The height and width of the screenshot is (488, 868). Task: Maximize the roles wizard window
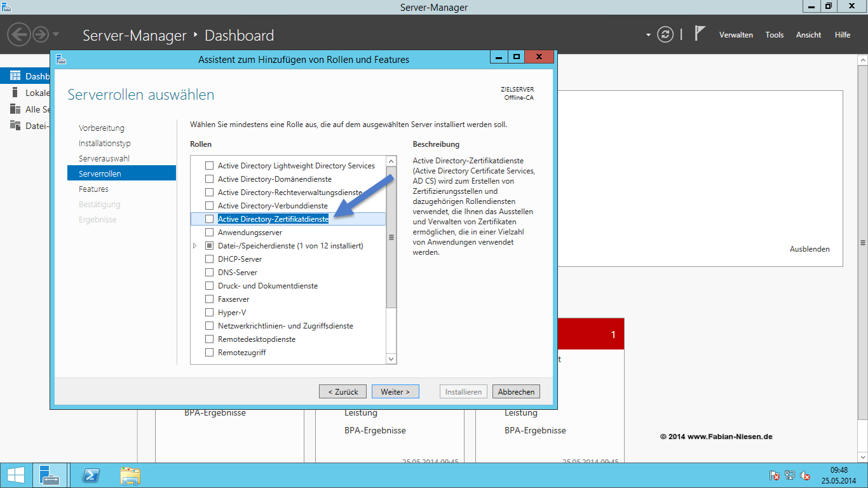pyautogui.click(x=517, y=57)
